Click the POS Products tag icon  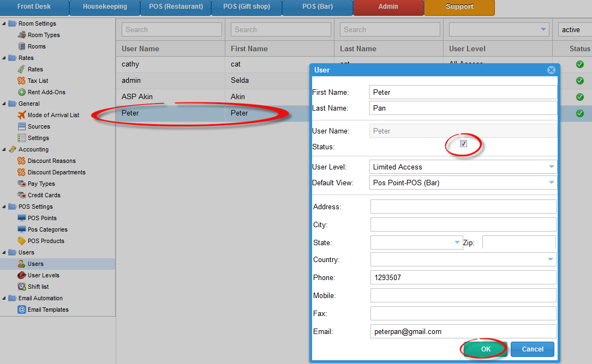click(x=22, y=241)
